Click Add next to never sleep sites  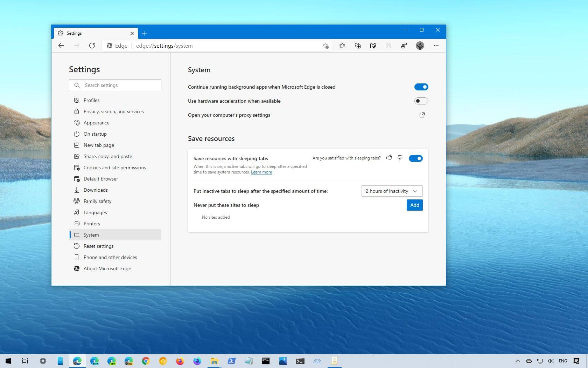pos(414,205)
